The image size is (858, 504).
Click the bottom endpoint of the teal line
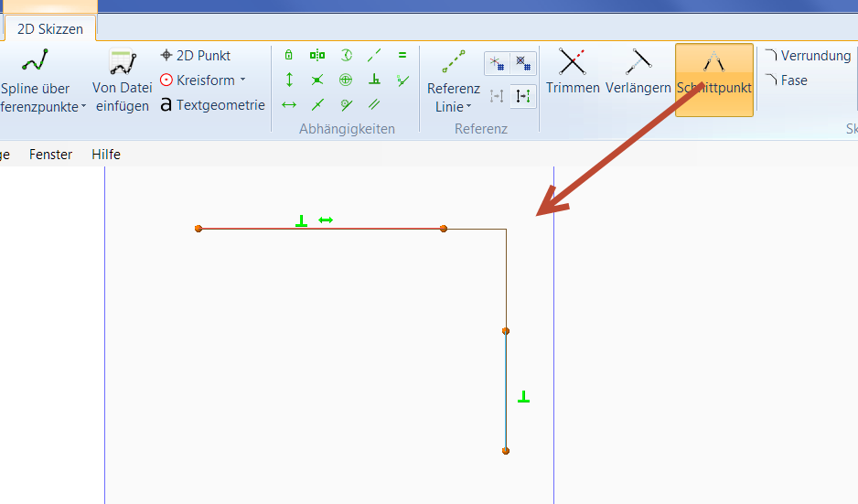[x=506, y=451]
